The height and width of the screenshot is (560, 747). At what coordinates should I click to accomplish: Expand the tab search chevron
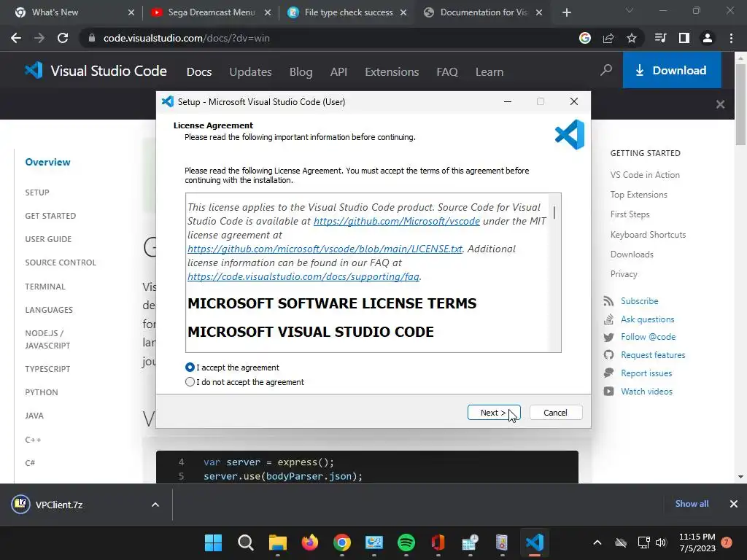pyautogui.click(x=630, y=10)
